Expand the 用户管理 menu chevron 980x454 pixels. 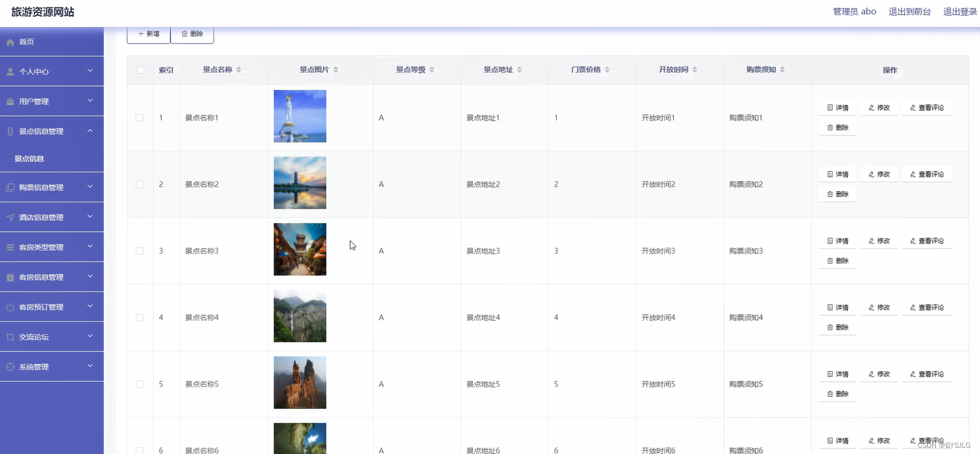point(90,101)
